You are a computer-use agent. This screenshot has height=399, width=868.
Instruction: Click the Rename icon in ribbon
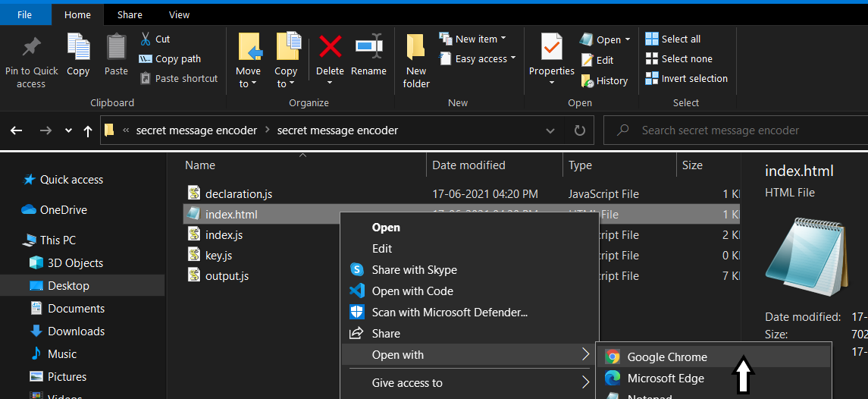pyautogui.click(x=368, y=47)
